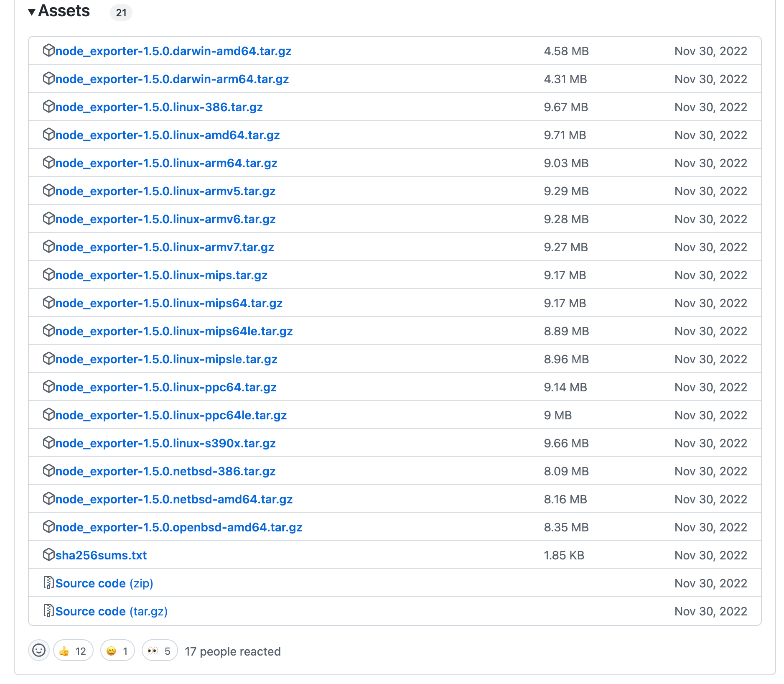
Task: Click the 1.85 KB size of sha256sums.txt
Action: click(564, 555)
